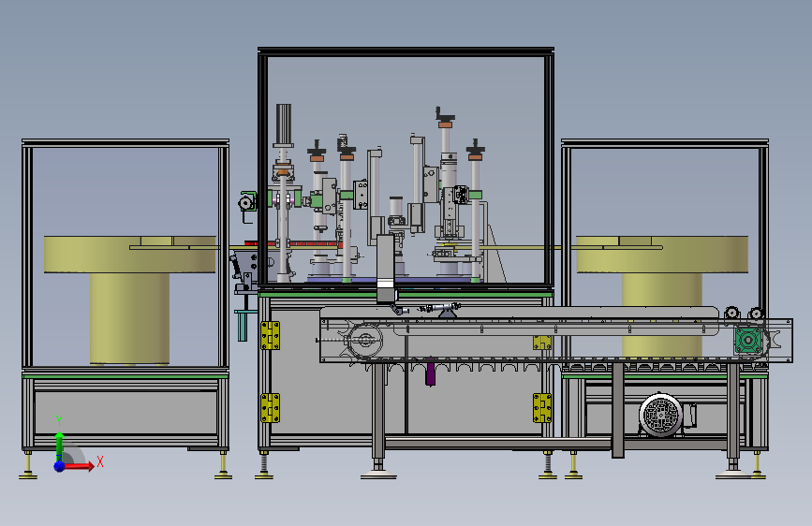Screen dimensions: 812x526
Task: Select the green gearbox at the conveyor's end
Action: click(748, 341)
